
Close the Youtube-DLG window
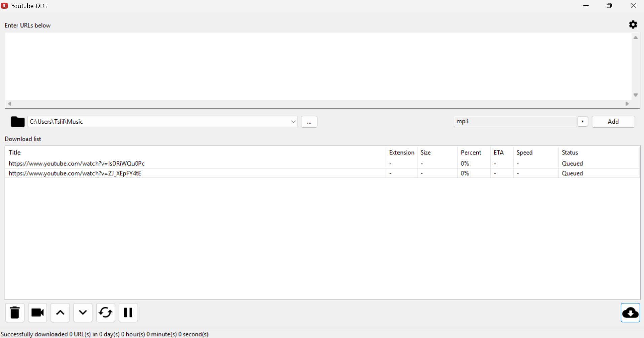pyautogui.click(x=633, y=6)
